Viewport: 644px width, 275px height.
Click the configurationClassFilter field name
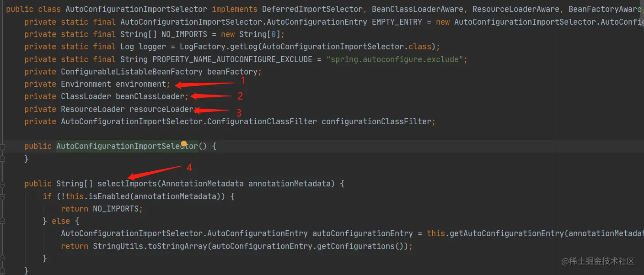click(376, 122)
